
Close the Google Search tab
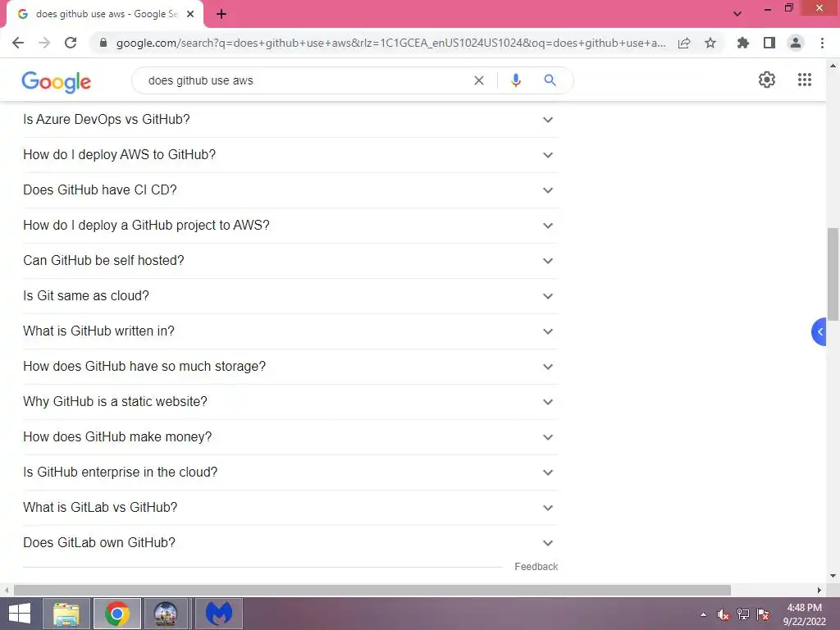(x=190, y=15)
